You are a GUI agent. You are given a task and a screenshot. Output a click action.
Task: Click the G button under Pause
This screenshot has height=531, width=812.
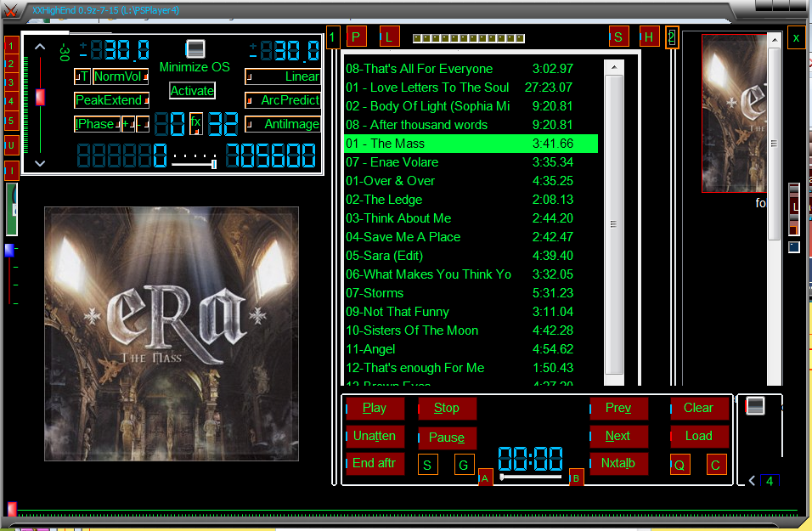pos(464,465)
